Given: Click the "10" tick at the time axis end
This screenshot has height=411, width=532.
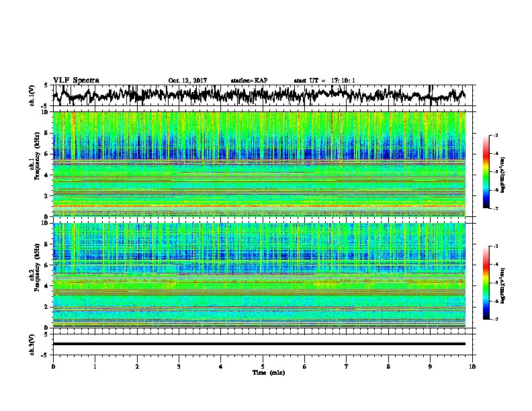Looking at the screenshot, I should [472, 367].
